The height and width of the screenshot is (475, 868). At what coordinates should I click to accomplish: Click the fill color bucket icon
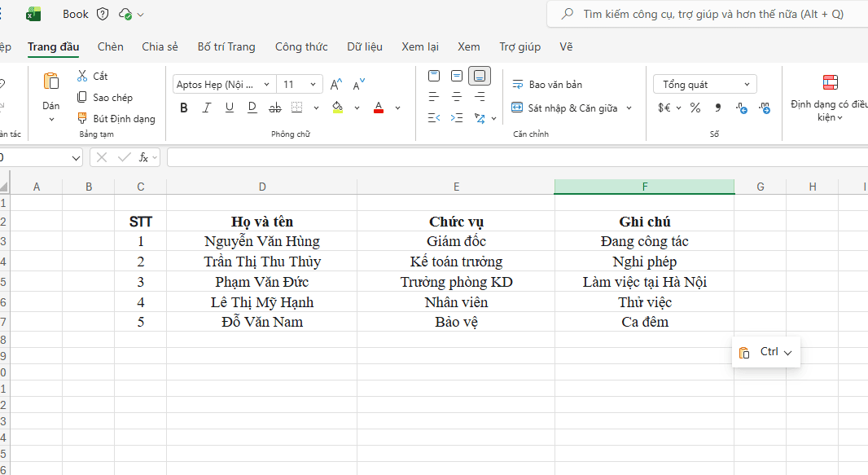pyautogui.click(x=338, y=108)
